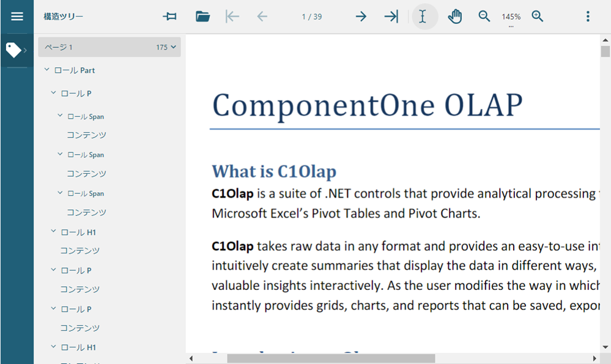Click the horizontal scrollbar left arrow

click(191, 358)
